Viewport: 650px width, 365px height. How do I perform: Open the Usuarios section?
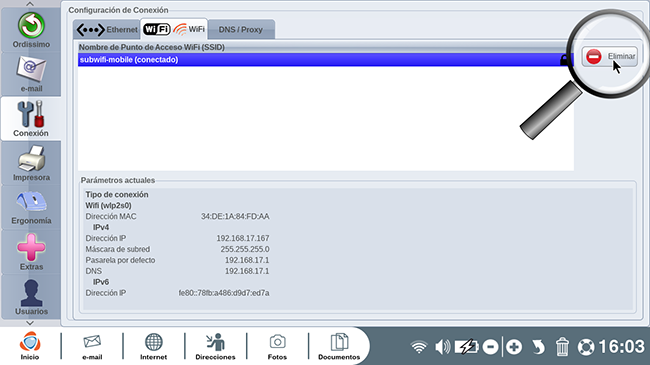point(31,297)
